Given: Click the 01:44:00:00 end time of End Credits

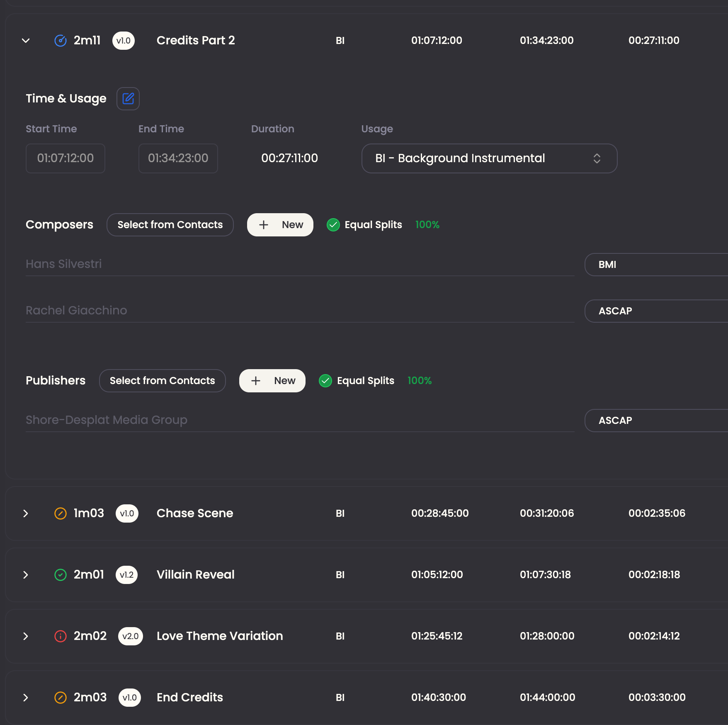Looking at the screenshot, I should click(x=547, y=698).
